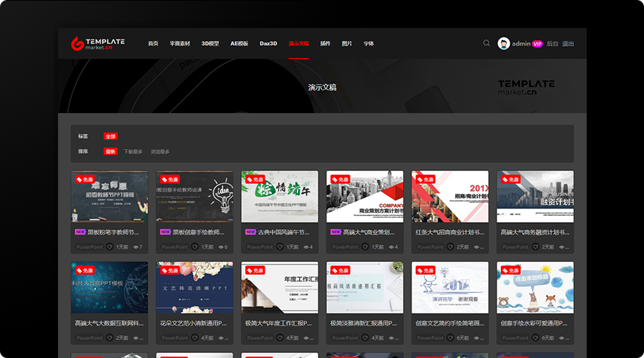Click the eye views icon on 黑板粉笔字教师节 card
This screenshot has height=358, width=644.
point(135,248)
